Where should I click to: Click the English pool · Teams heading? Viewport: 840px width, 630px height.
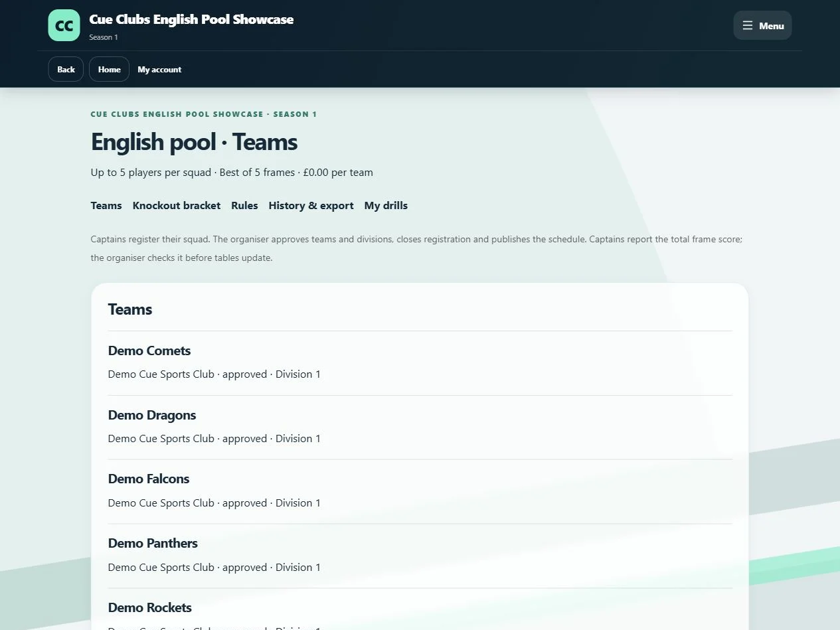tap(194, 142)
